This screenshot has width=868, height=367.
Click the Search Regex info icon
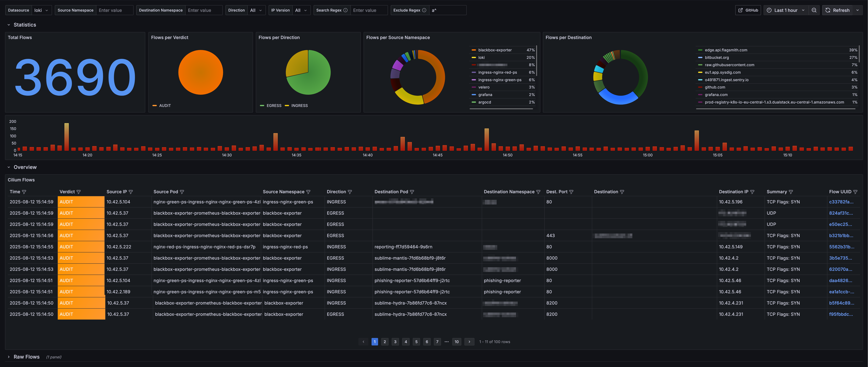(345, 10)
